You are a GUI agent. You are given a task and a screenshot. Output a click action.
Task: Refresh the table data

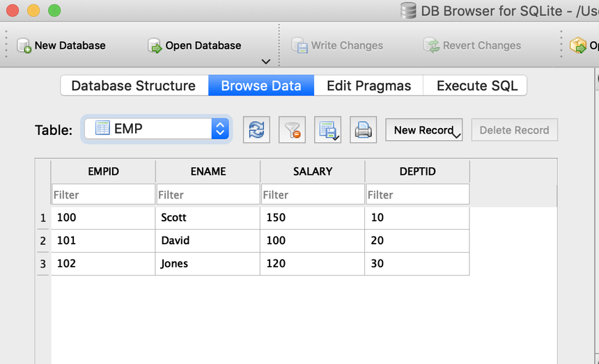coord(256,129)
